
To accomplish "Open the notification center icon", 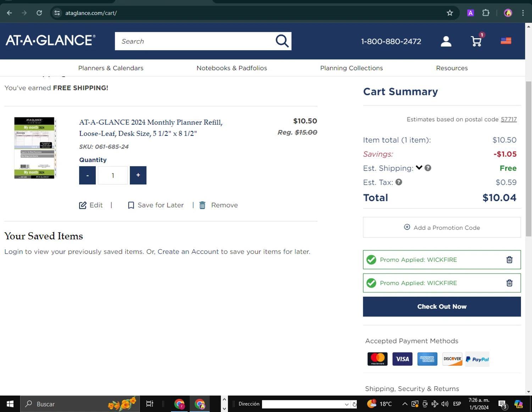I will [502, 404].
